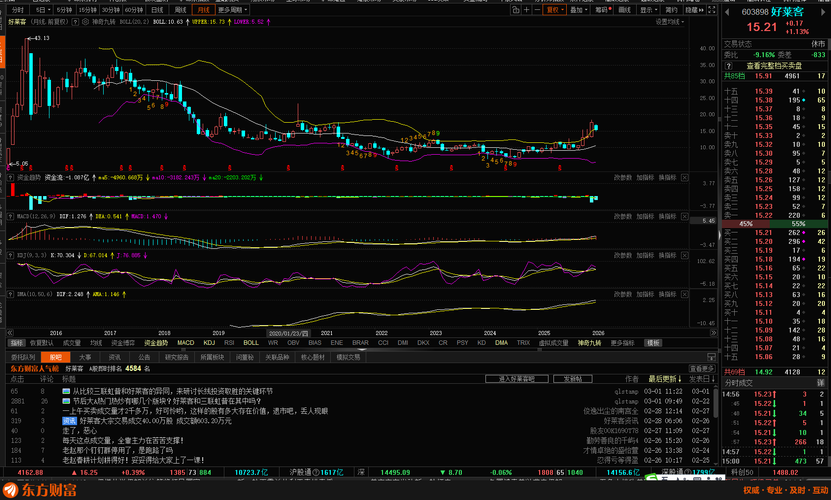
Task: Open post 走了，恶心
Action: click(x=79, y=431)
